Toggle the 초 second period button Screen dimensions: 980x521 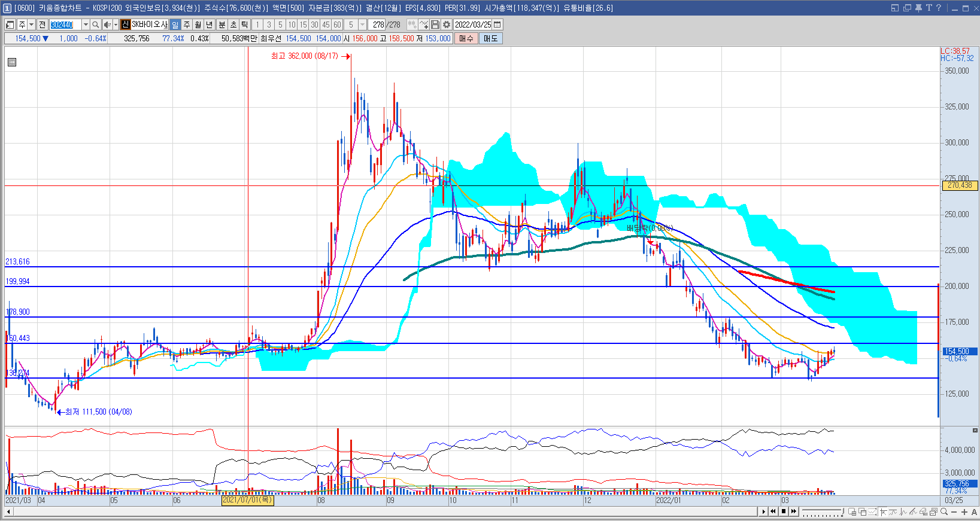tap(233, 25)
